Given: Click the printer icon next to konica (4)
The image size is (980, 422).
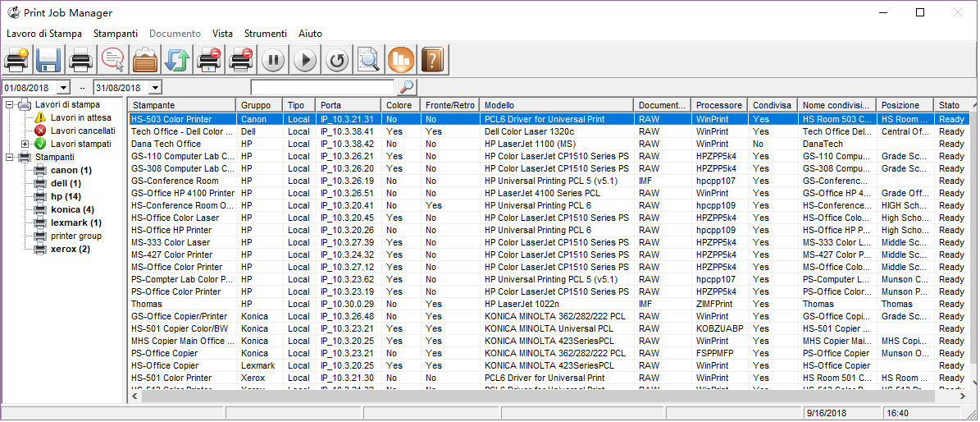Looking at the screenshot, I should click(x=41, y=209).
